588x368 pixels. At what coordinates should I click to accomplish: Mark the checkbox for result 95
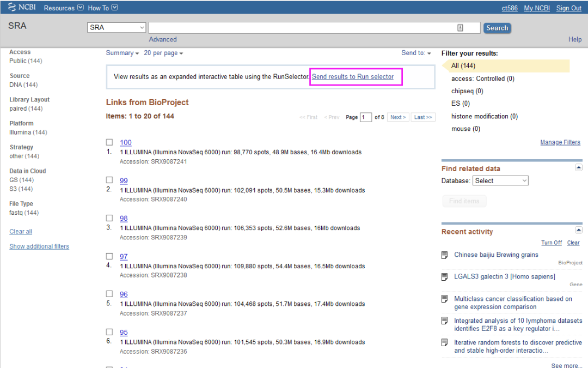pyautogui.click(x=109, y=332)
